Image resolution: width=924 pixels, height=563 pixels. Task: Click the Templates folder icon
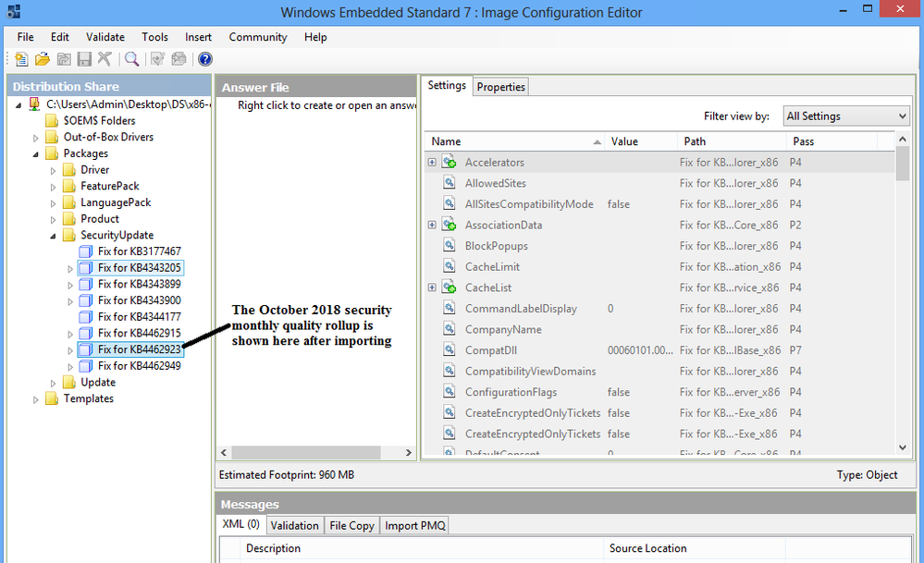52,398
